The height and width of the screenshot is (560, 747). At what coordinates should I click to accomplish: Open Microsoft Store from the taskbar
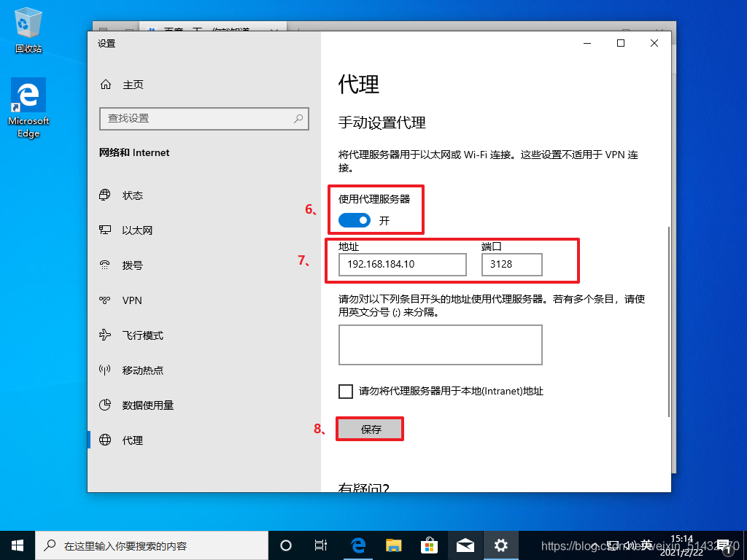click(429, 545)
